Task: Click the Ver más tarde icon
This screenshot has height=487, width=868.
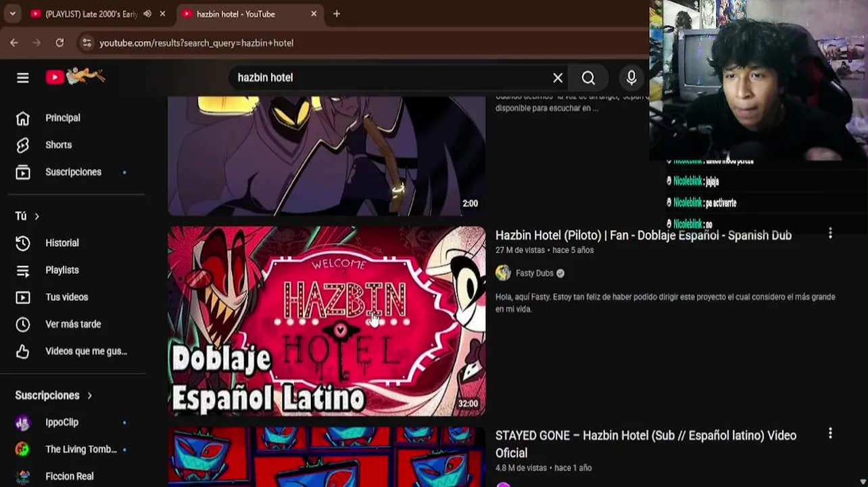Action: pos(23,325)
